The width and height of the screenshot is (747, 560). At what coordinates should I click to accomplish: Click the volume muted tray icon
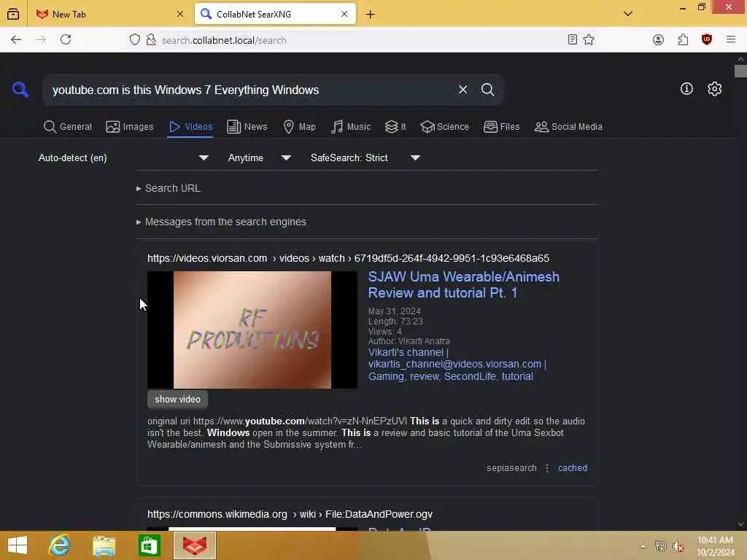point(678,546)
